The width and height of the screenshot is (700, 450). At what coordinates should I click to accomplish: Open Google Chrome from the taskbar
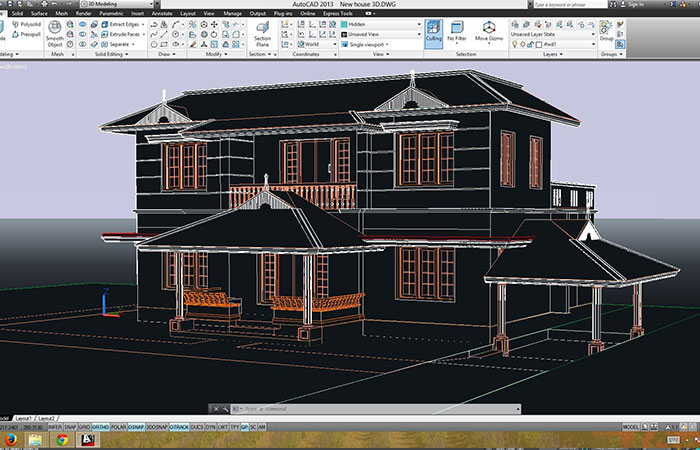click(x=62, y=439)
